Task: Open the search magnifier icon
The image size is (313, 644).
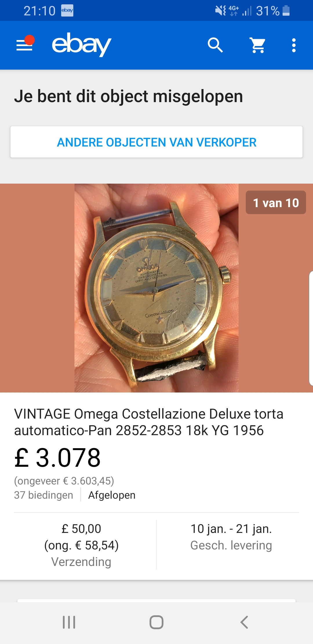Action: (215, 45)
